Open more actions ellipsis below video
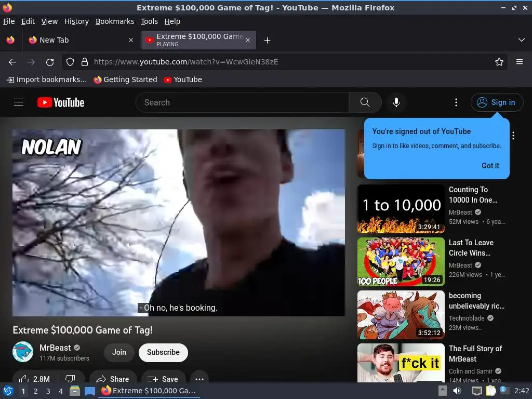 click(x=199, y=379)
